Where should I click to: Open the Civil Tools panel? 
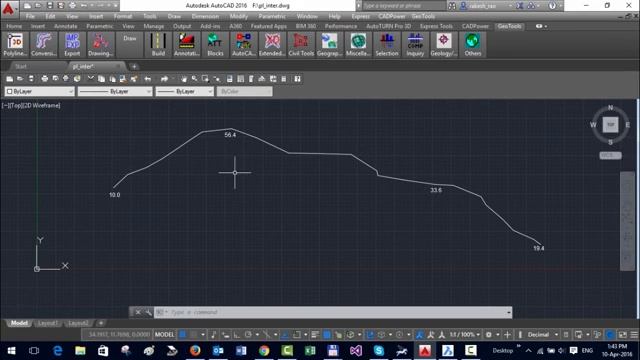pyautogui.click(x=301, y=45)
